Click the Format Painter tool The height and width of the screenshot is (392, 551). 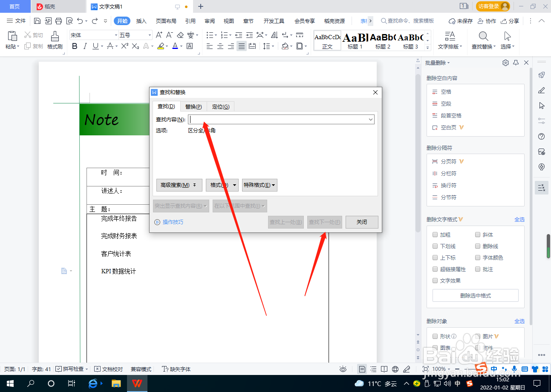[x=55, y=40]
